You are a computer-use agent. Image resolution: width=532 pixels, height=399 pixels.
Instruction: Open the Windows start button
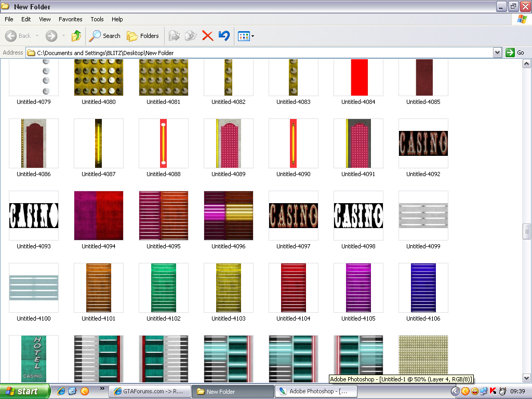25,391
